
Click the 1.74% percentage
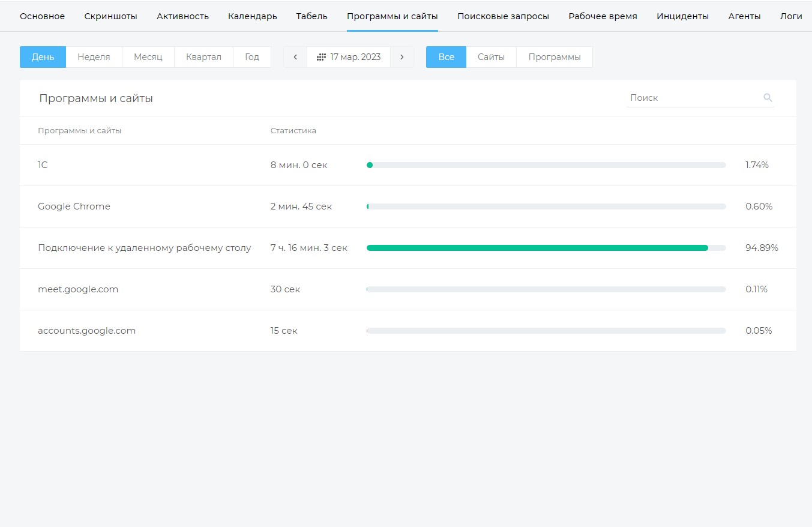point(757,165)
